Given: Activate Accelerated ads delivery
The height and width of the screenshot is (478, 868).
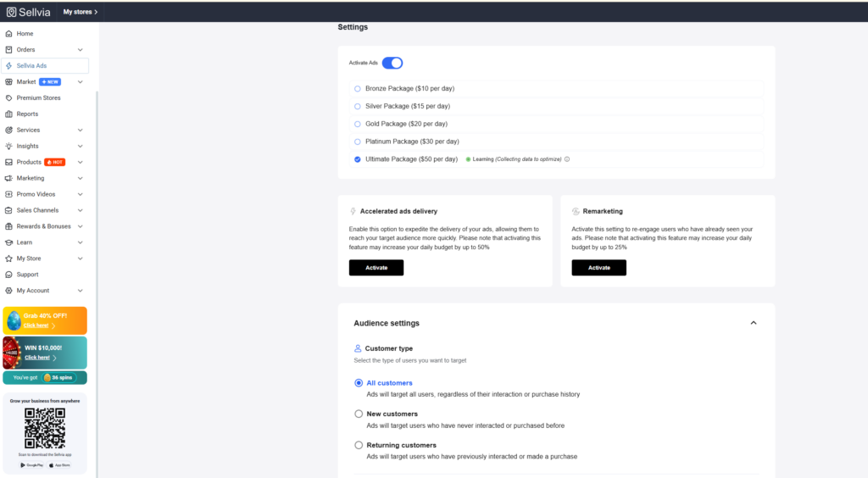Looking at the screenshot, I should point(376,268).
